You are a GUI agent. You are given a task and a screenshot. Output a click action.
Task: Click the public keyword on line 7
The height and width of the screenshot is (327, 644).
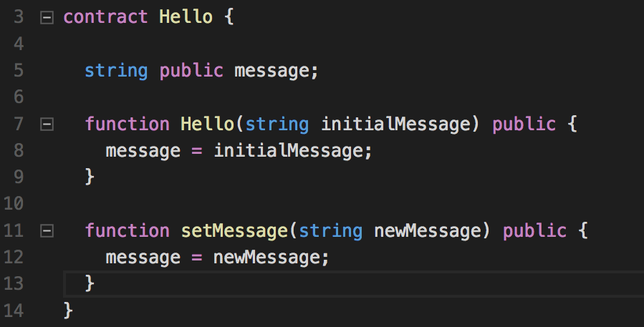(x=524, y=125)
